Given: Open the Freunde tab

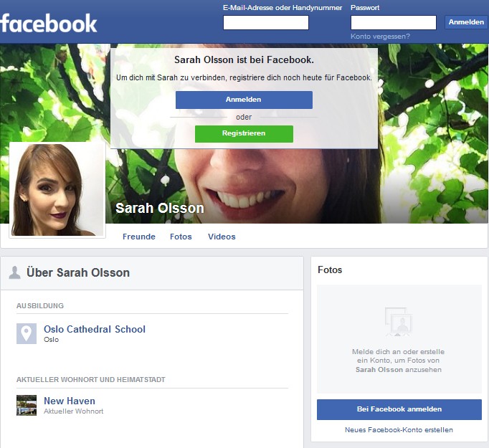Looking at the screenshot, I should [139, 237].
